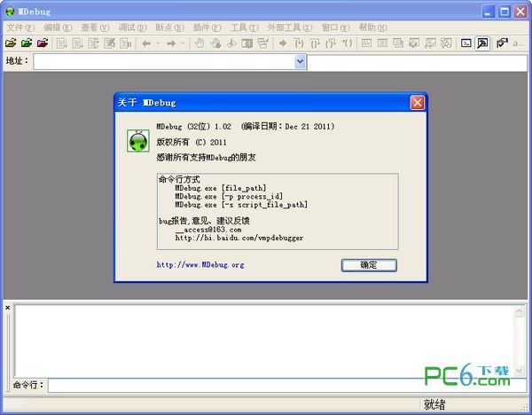Click the open hand breakpoint icon
532x415 pixels.
[x=199, y=43]
